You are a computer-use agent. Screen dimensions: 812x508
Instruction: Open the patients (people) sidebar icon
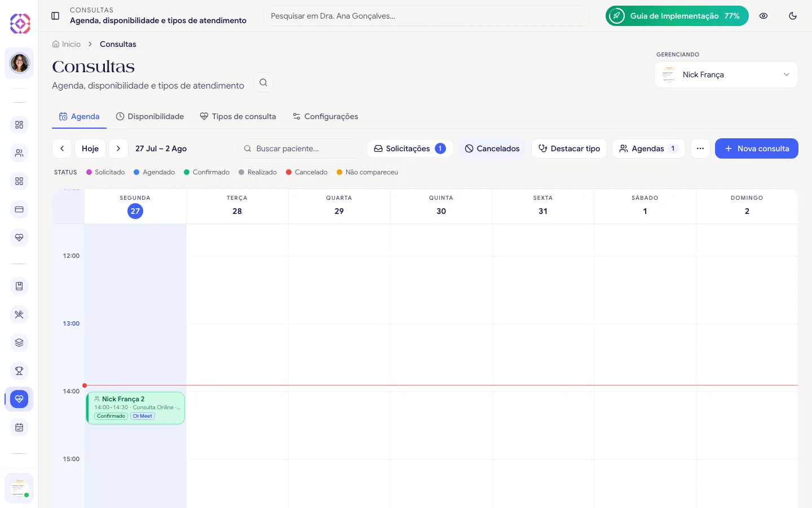(19, 153)
